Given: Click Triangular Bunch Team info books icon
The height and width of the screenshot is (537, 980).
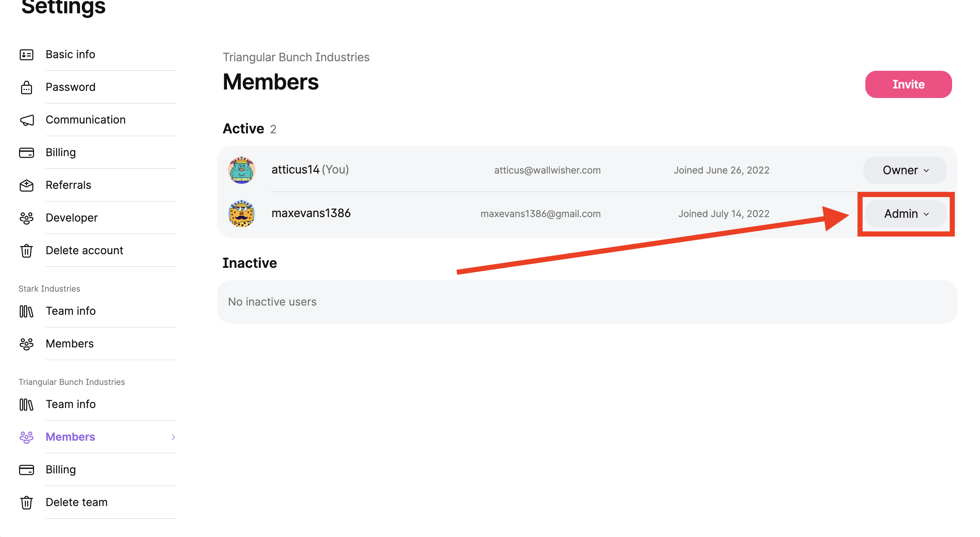Looking at the screenshot, I should click(x=26, y=405).
